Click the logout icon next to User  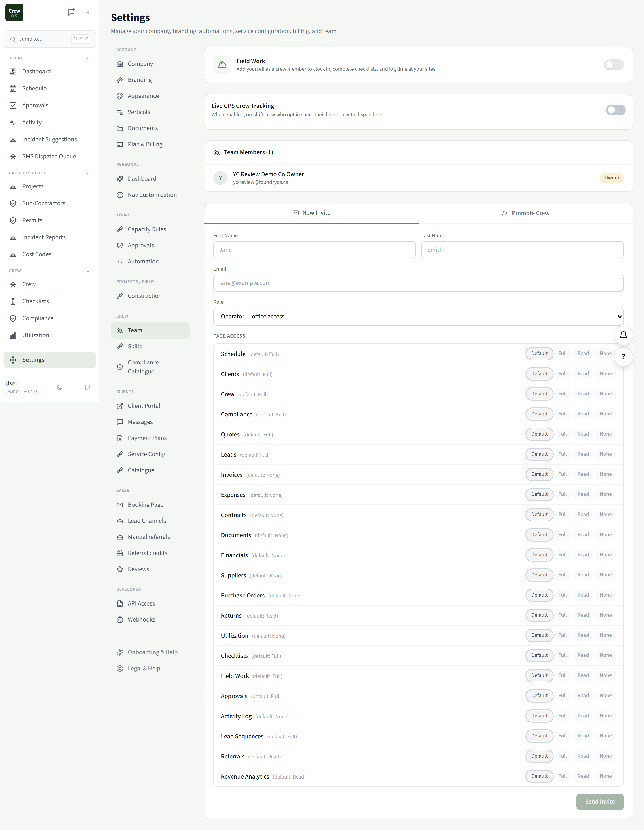click(x=88, y=387)
